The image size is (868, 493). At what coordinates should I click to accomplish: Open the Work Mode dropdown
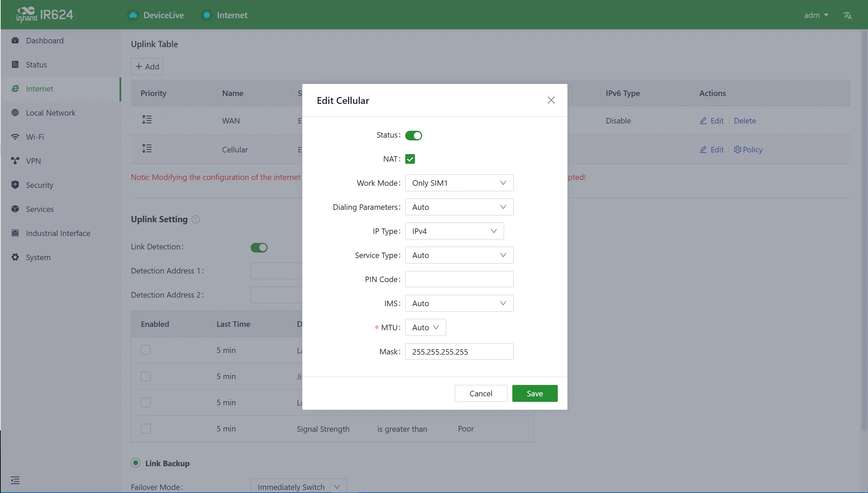pyautogui.click(x=459, y=183)
